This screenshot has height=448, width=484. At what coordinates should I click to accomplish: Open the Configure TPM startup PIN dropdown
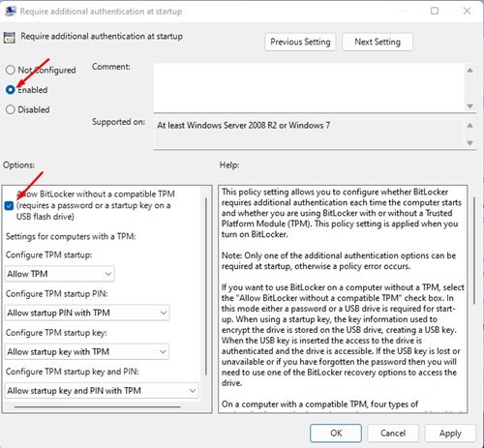[87, 313]
